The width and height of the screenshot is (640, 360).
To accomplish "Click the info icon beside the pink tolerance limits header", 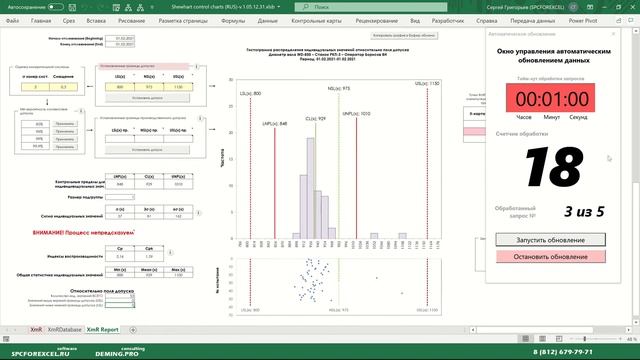I will point(197,66).
